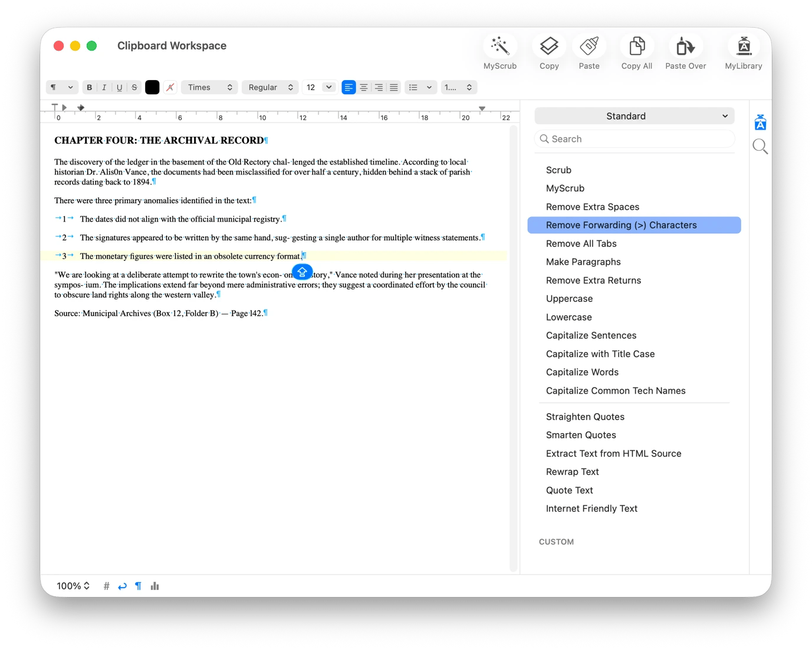Click the Copy All toolbar icon
The height and width of the screenshot is (650, 812).
point(637,46)
